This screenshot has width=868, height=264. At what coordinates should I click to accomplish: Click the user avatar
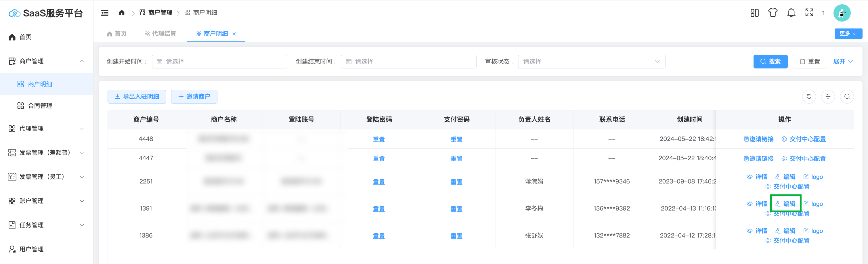tap(841, 13)
